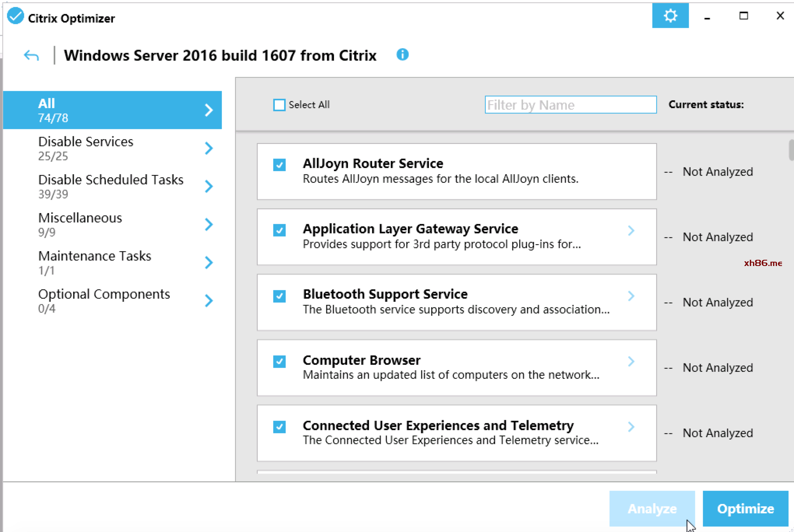Click Not Analyzed status for Computer Browser
794x532 pixels.
click(x=718, y=367)
